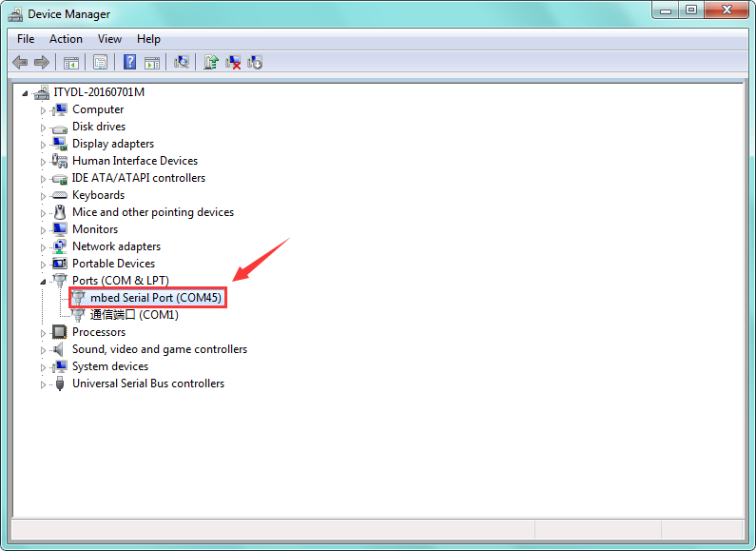This screenshot has width=756, height=551.
Task: Click the Monitors category icon
Action: tap(60, 229)
